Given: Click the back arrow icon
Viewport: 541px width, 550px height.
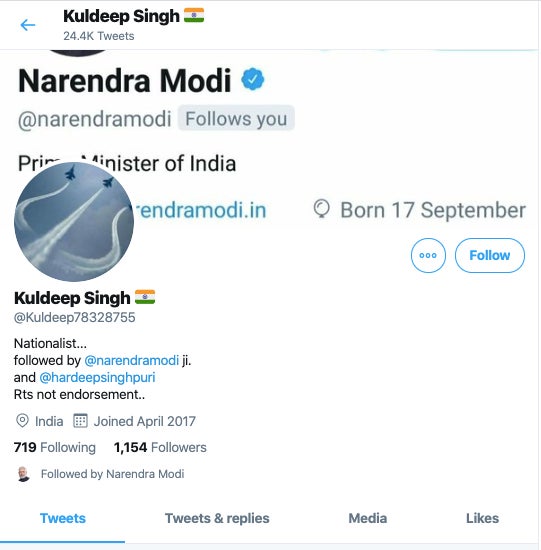Looking at the screenshot, I should coord(28,25).
